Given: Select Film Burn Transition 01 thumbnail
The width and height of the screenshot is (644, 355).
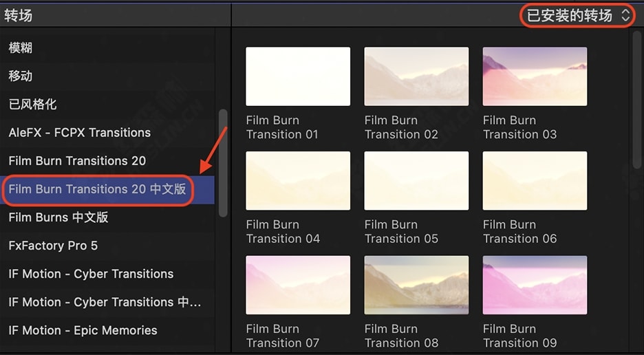Looking at the screenshot, I should tap(298, 76).
